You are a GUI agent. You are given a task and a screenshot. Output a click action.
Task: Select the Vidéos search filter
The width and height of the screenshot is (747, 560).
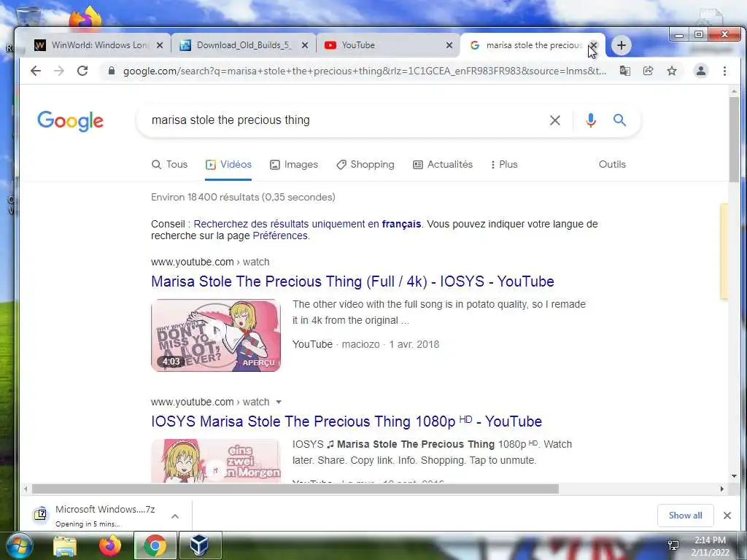(x=228, y=164)
